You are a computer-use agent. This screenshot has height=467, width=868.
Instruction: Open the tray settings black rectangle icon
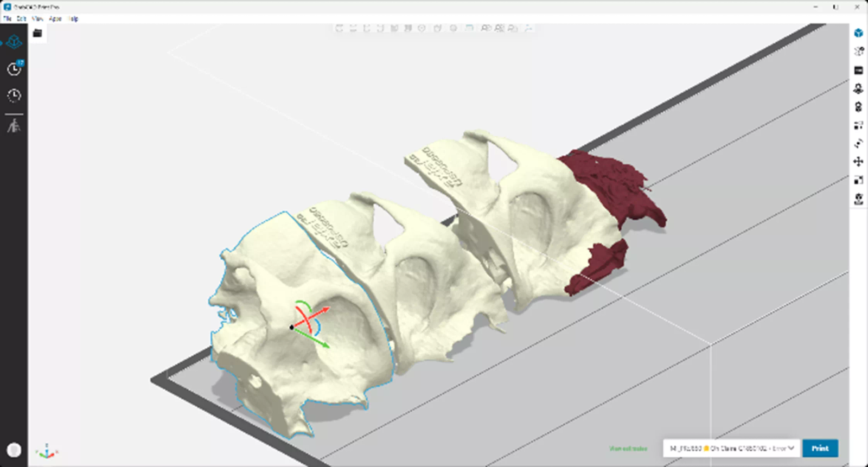(x=858, y=70)
